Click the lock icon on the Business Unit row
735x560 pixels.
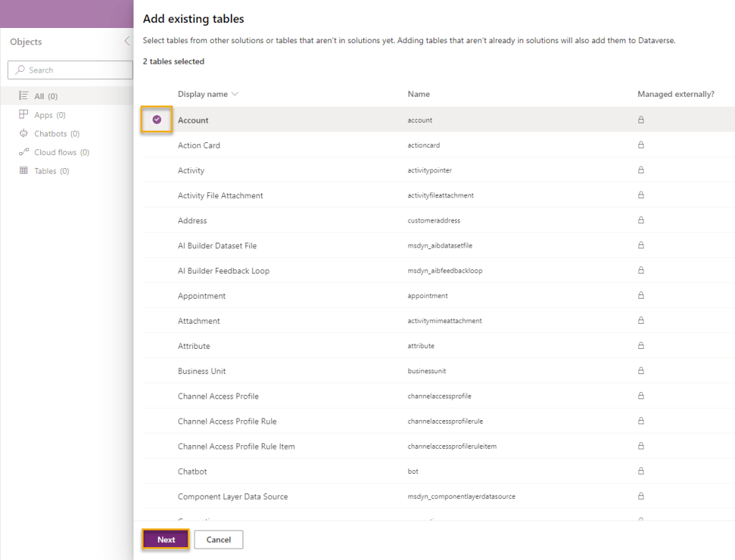point(640,370)
